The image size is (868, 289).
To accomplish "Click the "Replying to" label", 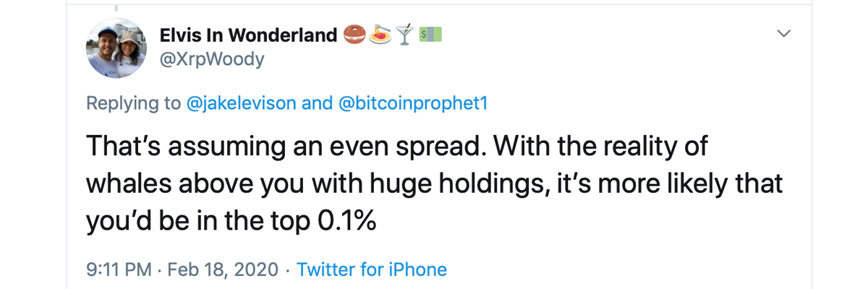I will tap(133, 103).
